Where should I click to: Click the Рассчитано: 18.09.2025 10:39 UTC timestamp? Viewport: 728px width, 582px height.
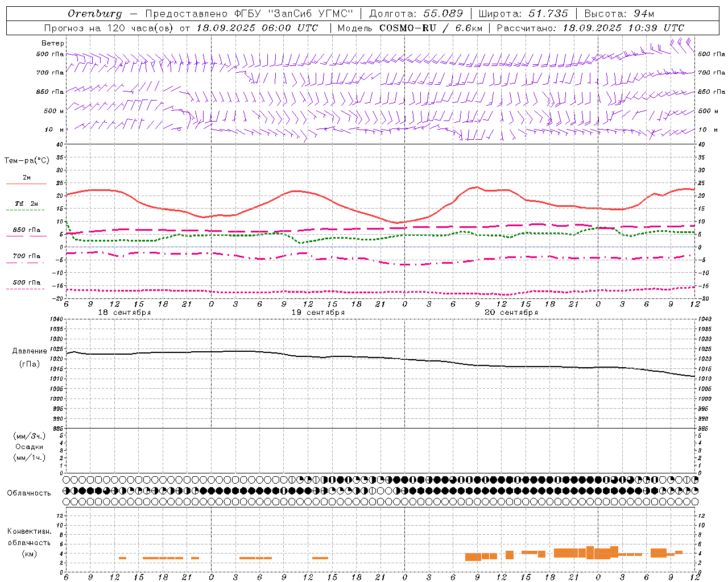pos(590,28)
